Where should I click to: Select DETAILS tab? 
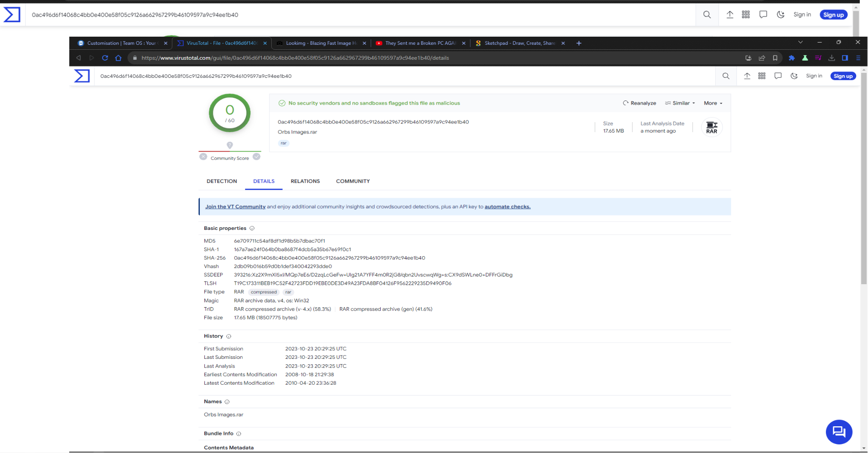pos(264,181)
